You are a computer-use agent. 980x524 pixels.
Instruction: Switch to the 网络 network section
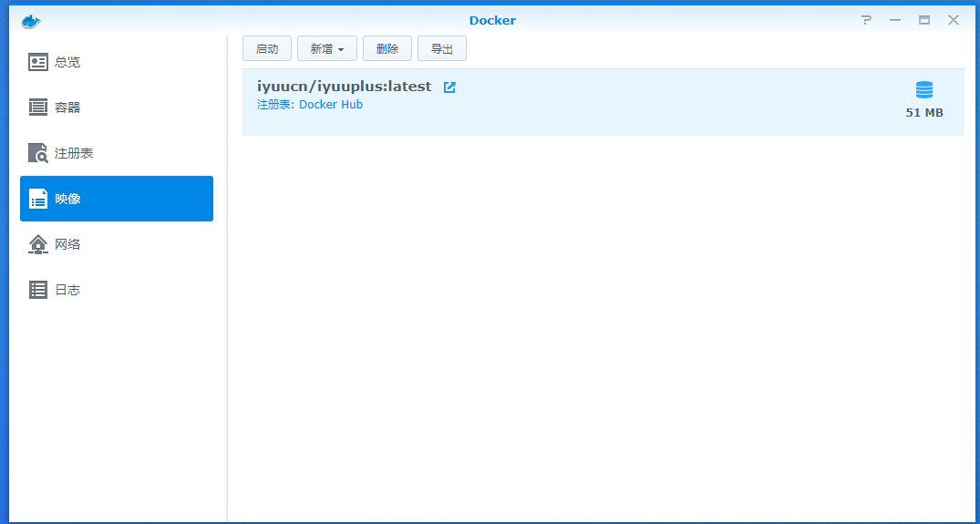click(x=117, y=244)
